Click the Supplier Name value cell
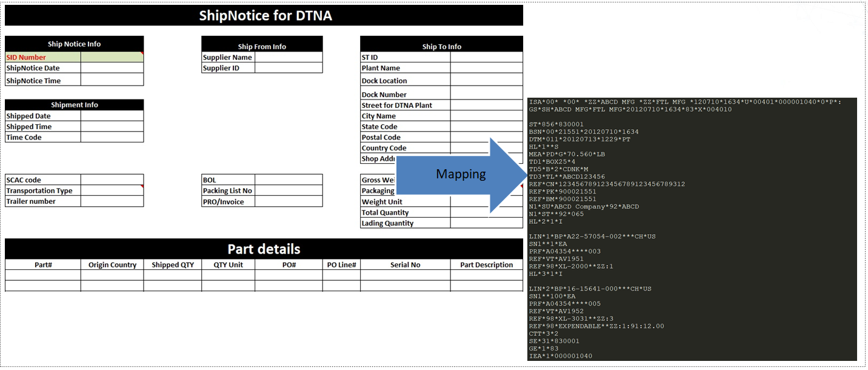The width and height of the screenshot is (868, 370). tap(289, 57)
